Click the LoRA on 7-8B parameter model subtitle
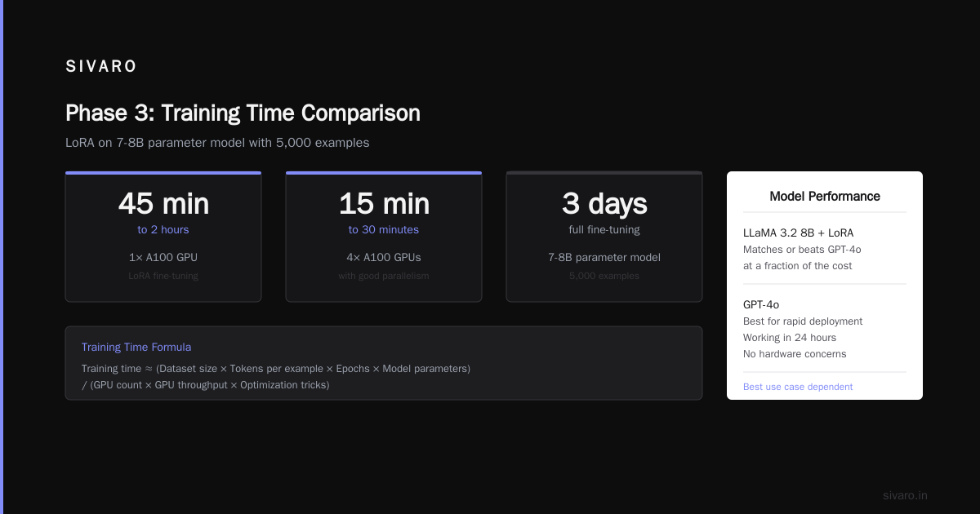This screenshot has height=514, width=980. pos(217,143)
